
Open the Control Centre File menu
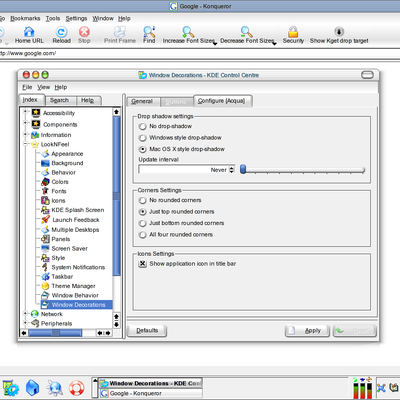point(27,87)
